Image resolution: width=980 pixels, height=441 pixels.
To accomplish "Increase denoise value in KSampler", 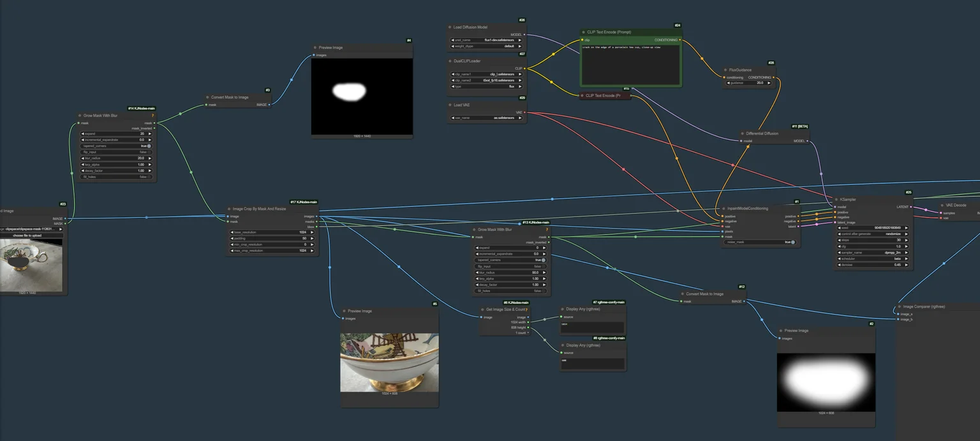I will pyautogui.click(x=907, y=265).
